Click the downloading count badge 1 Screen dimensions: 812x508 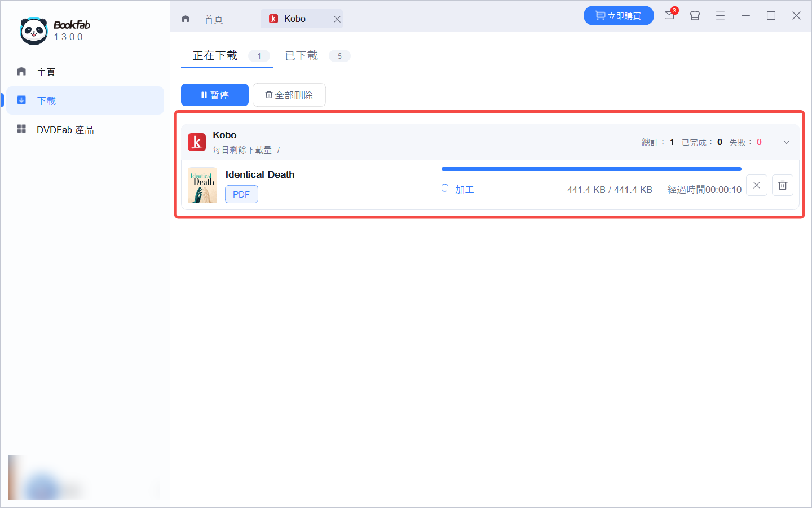[259, 56]
